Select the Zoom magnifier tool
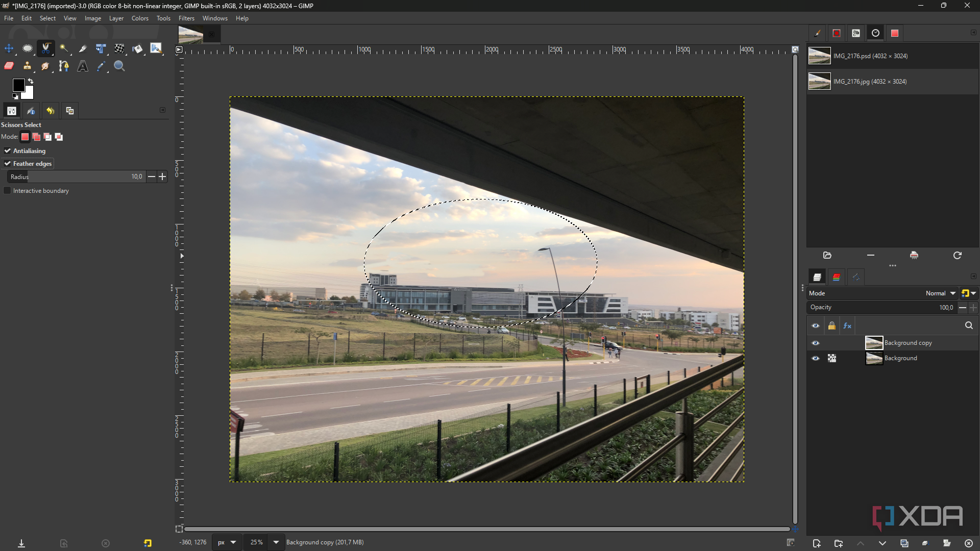This screenshot has width=980, height=551. pyautogui.click(x=119, y=66)
